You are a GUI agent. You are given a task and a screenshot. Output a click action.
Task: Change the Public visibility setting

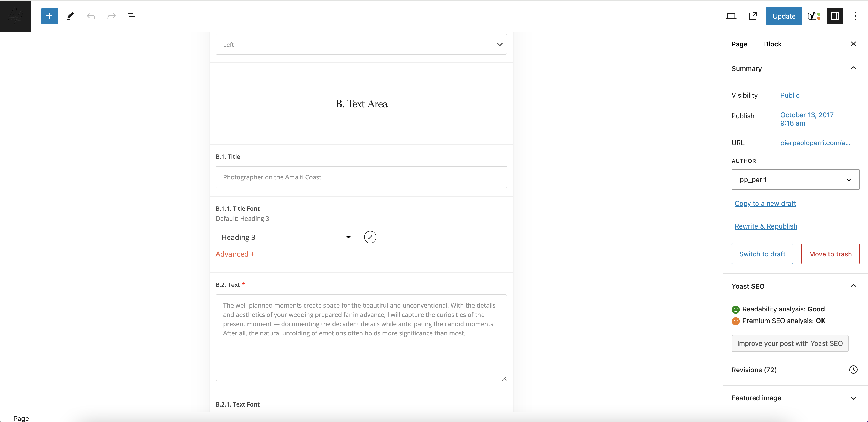point(790,95)
